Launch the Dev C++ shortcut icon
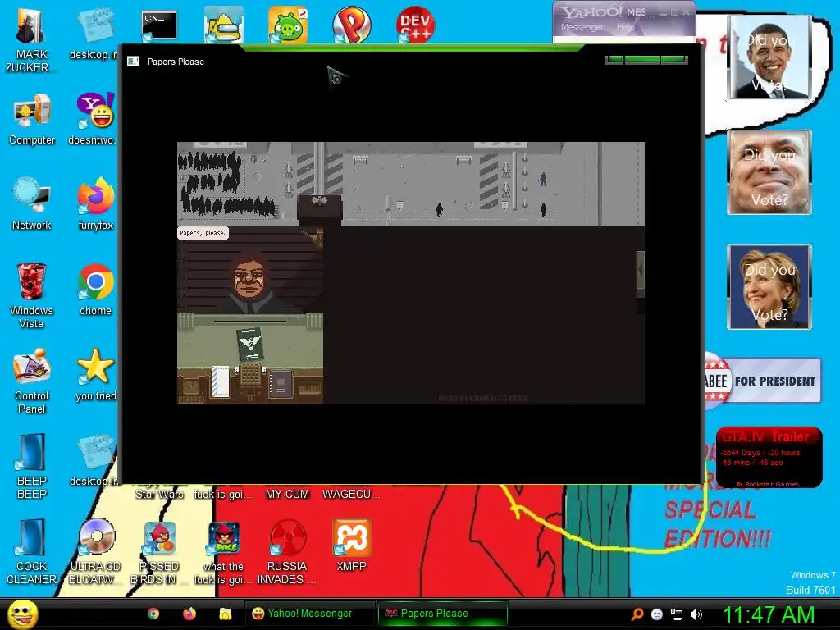 (416, 25)
